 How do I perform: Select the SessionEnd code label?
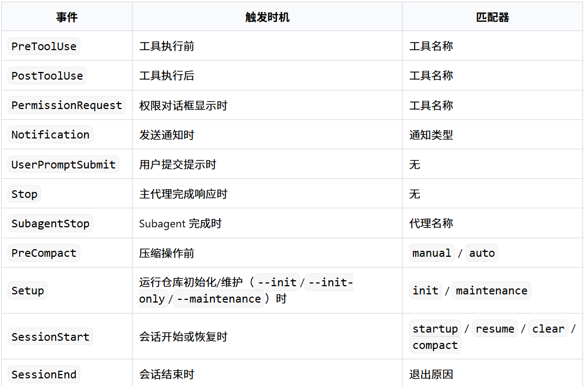pos(44,374)
